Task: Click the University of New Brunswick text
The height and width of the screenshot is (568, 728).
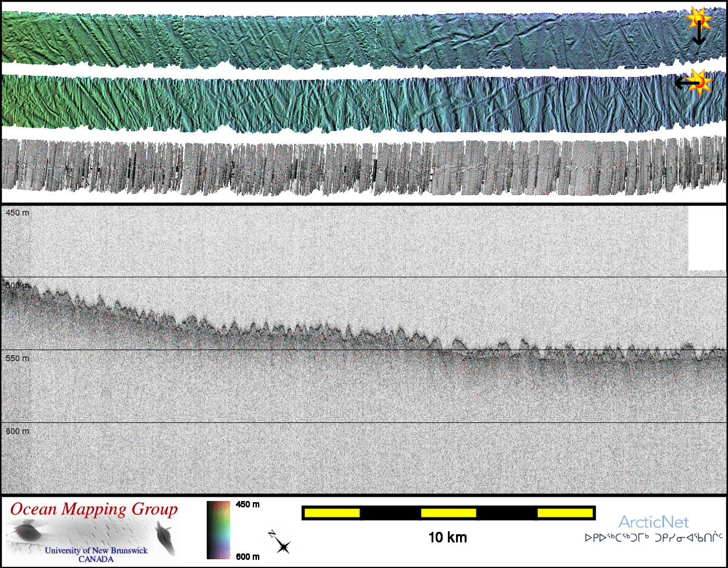Action: (96, 551)
